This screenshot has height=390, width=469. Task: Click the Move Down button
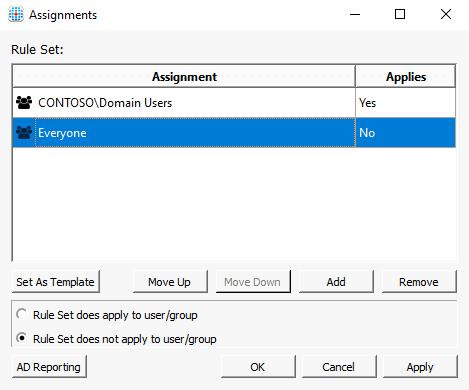[x=253, y=282]
